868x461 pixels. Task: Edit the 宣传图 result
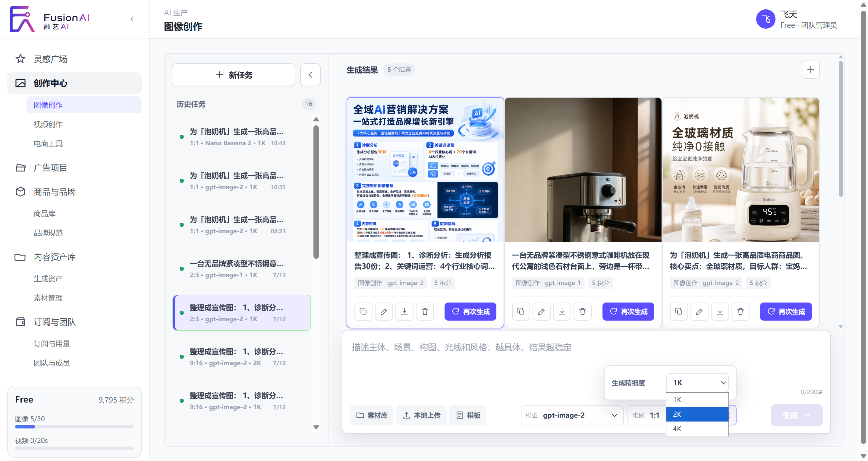(x=384, y=311)
